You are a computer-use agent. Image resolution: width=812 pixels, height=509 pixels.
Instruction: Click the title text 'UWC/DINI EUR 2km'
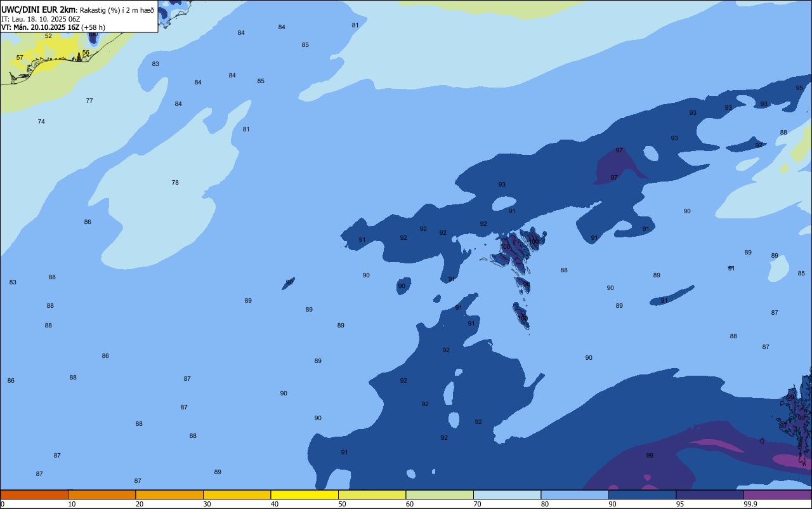pos(39,10)
